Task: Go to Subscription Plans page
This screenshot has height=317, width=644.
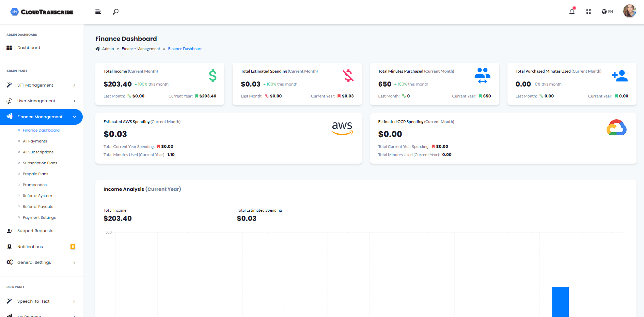Action: (x=40, y=163)
